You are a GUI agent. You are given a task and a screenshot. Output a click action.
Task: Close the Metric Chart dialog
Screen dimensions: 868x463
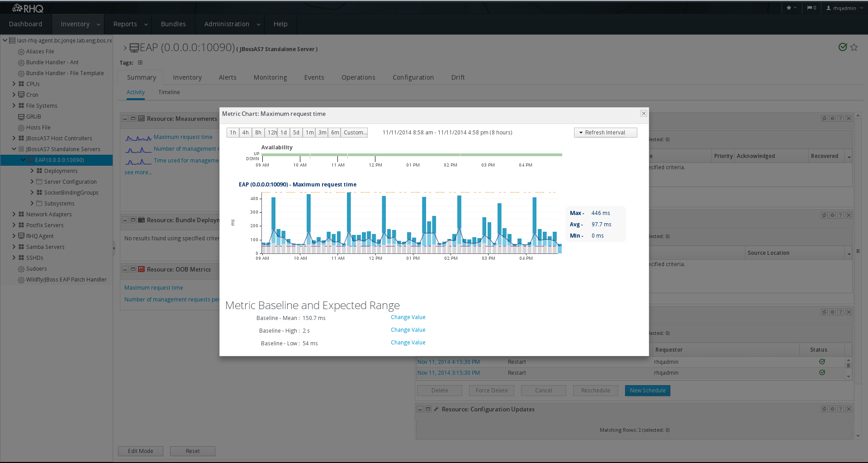point(644,114)
